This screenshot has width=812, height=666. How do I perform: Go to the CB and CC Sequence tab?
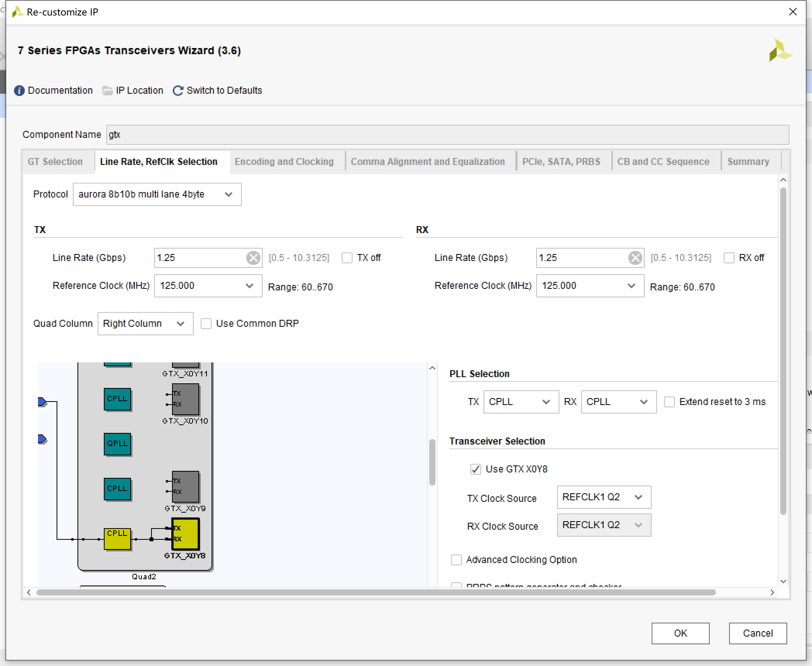coord(663,162)
